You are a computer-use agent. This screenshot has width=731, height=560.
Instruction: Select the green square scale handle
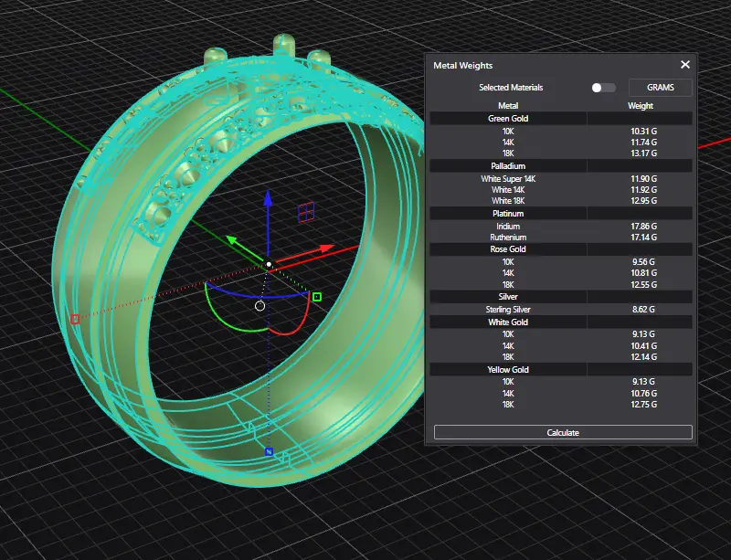317,297
